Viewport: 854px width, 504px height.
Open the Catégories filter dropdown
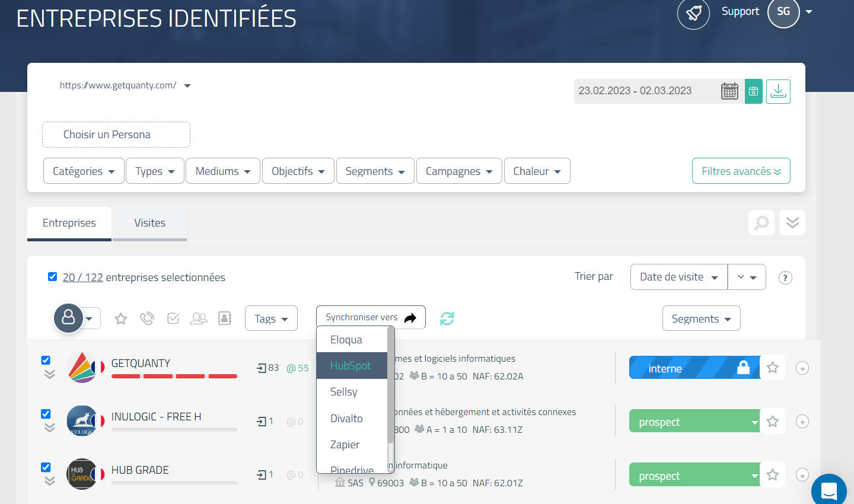pyautogui.click(x=84, y=171)
